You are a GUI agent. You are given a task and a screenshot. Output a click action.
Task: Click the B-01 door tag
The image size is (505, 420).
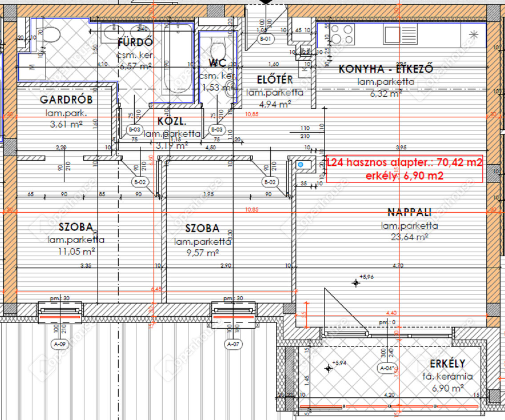(x=265, y=39)
